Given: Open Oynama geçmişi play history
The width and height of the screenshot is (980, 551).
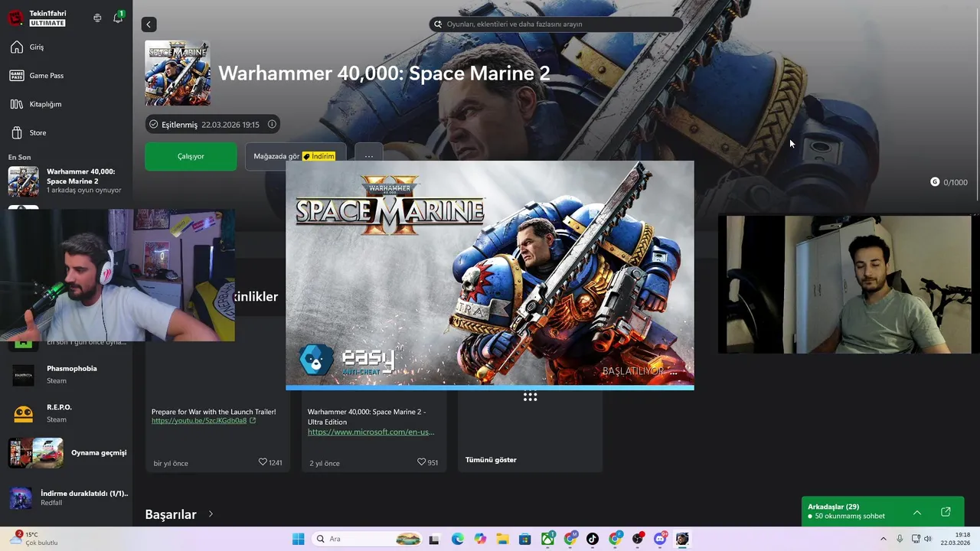Looking at the screenshot, I should coord(66,452).
